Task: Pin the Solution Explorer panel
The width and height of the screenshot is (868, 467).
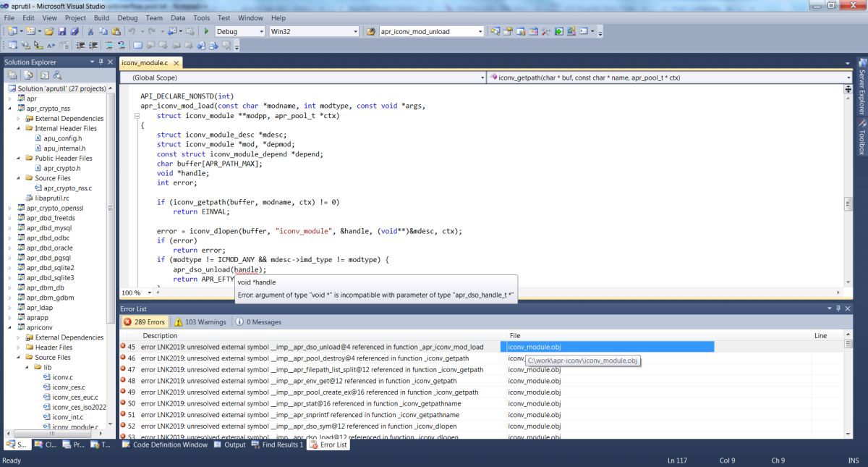Action: coord(101,62)
